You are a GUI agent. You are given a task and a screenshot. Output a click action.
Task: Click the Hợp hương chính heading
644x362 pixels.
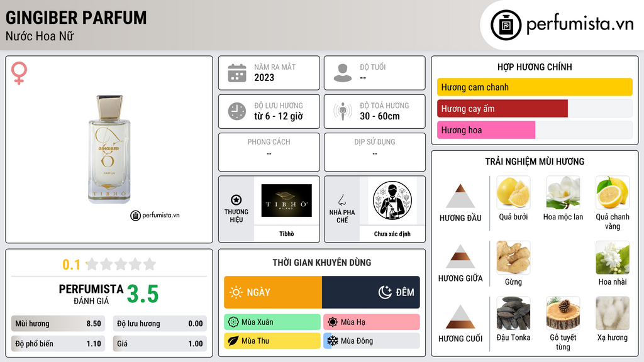[535, 67]
